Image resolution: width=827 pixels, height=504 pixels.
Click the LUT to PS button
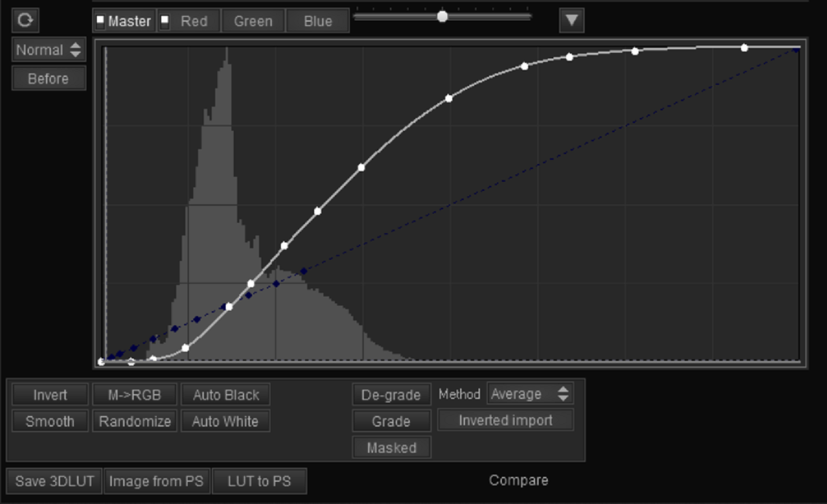coord(259,481)
